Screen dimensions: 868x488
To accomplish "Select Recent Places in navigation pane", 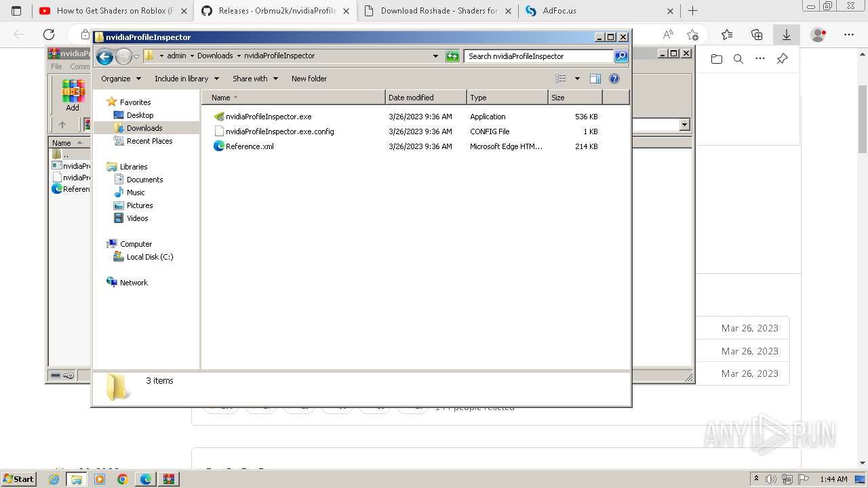I will click(149, 141).
